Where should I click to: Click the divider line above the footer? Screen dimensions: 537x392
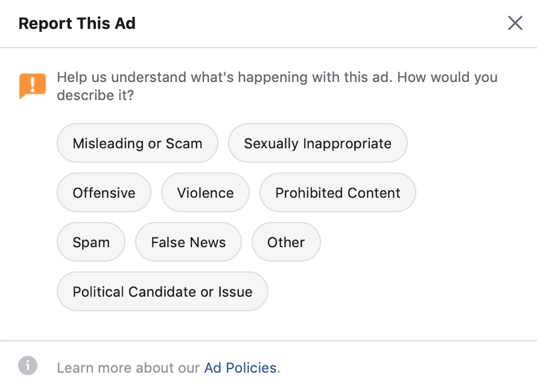click(x=268, y=341)
